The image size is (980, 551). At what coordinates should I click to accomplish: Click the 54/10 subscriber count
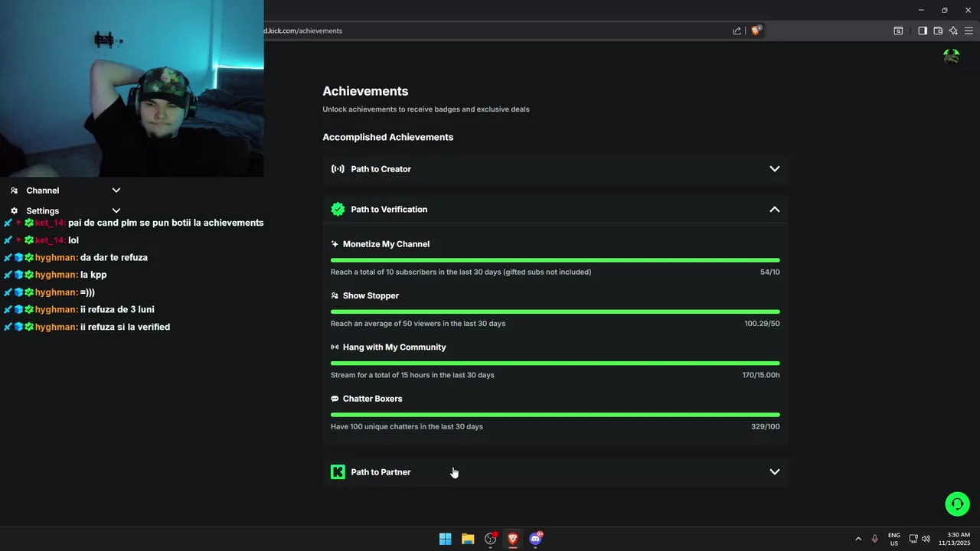pos(770,272)
